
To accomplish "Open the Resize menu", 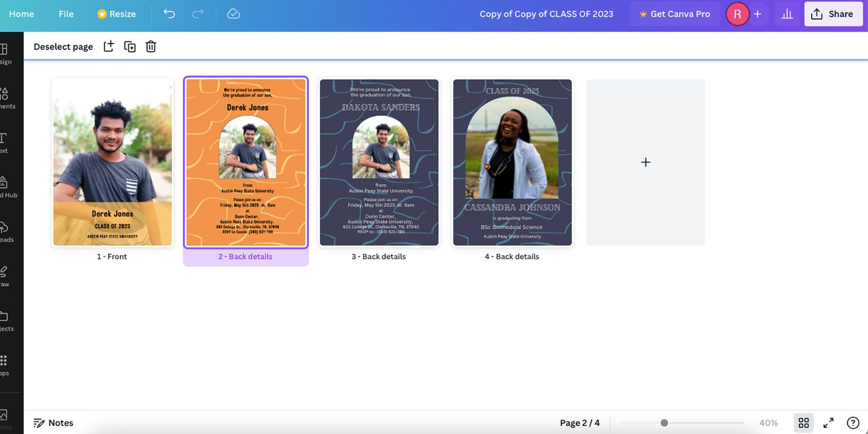I will [x=117, y=14].
